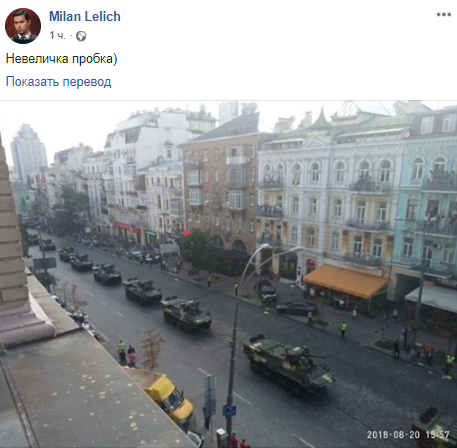Open the photo at the nearest armored vehicle
Image resolution: width=457 pixels, height=448 pixels.
point(288,361)
